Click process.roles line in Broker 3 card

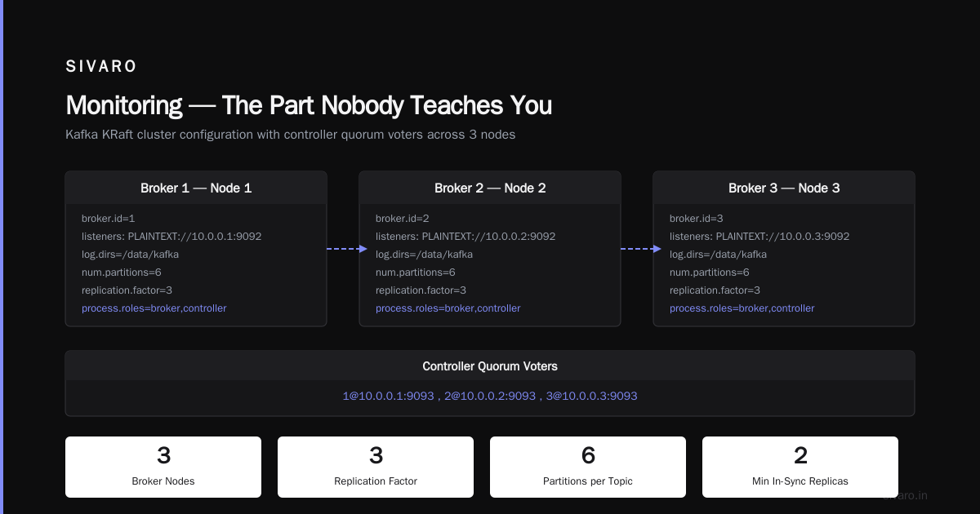pyautogui.click(x=742, y=308)
